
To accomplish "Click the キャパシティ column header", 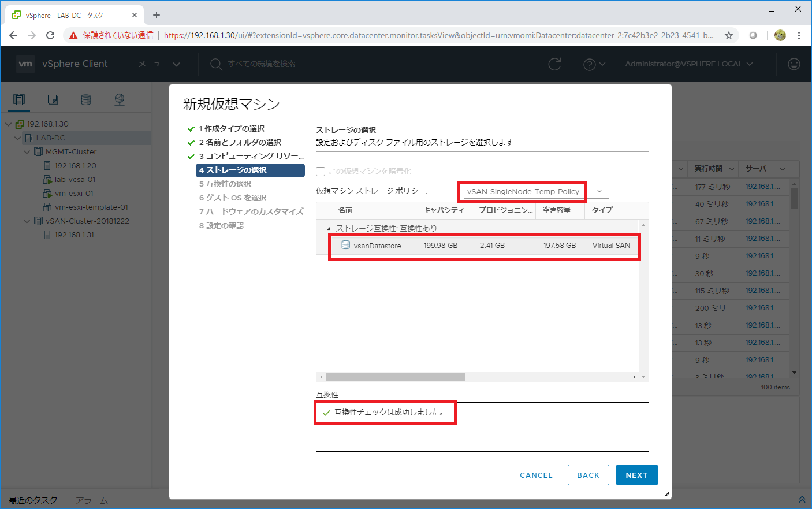I will 444,210.
